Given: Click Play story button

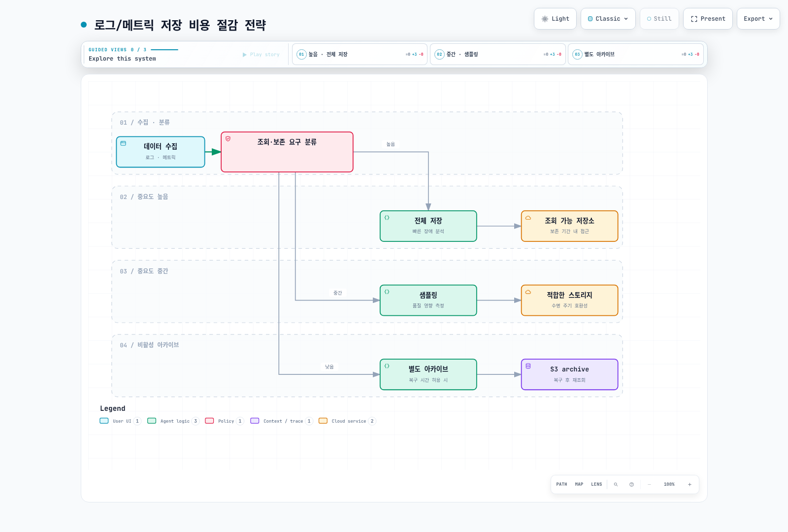Looking at the screenshot, I should tap(261, 55).
